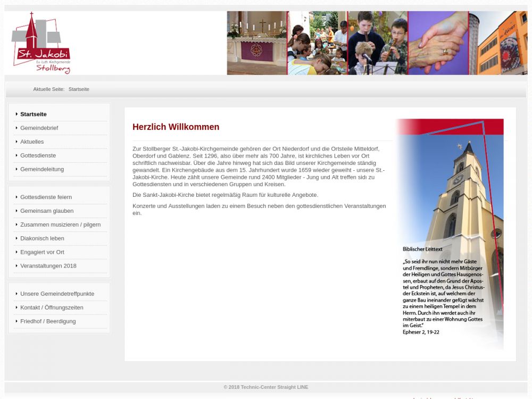Click the header photo collage banner

[x=377, y=43]
